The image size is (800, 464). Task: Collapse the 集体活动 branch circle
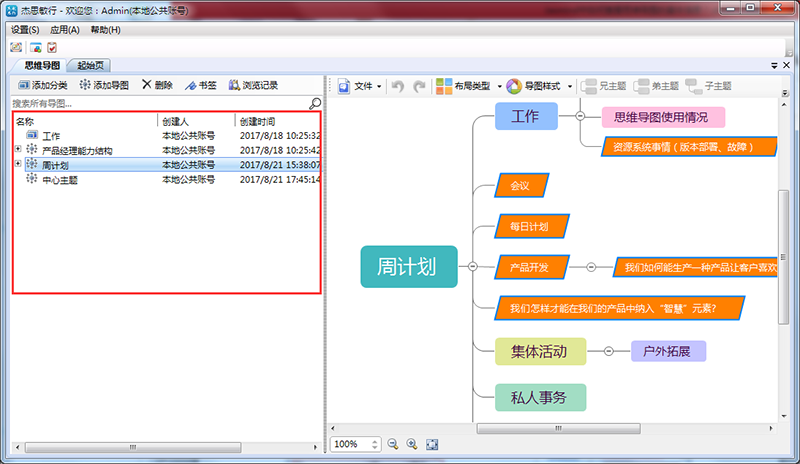609,351
